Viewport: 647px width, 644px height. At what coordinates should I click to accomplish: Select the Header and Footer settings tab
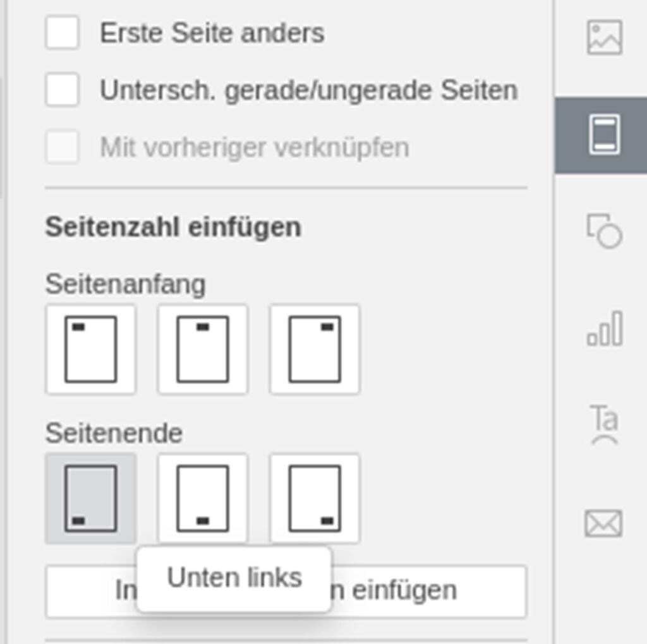pos(601,136)
